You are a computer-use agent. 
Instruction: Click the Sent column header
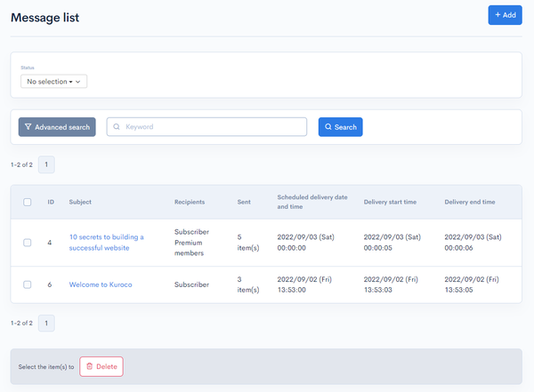pyautogui.click(x=244, y=202)
